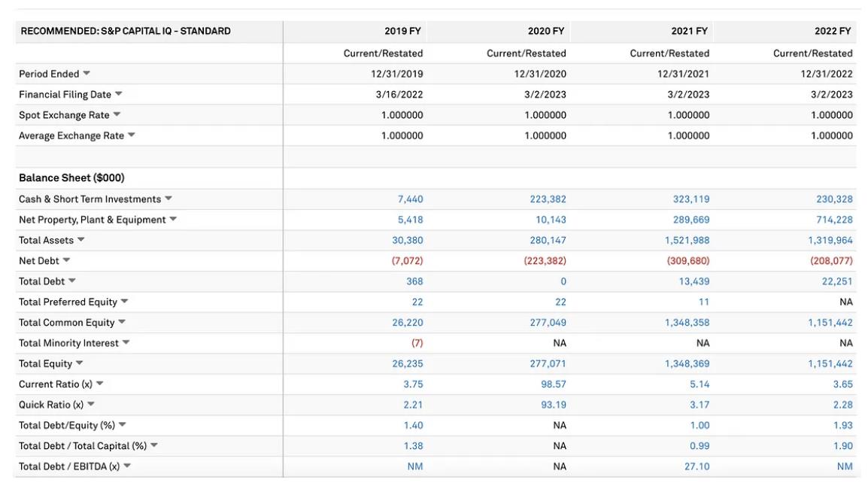Open Total Debt / EBITDA (x) arrow
The width and height of the screenshot is (868, 486).
127,466
